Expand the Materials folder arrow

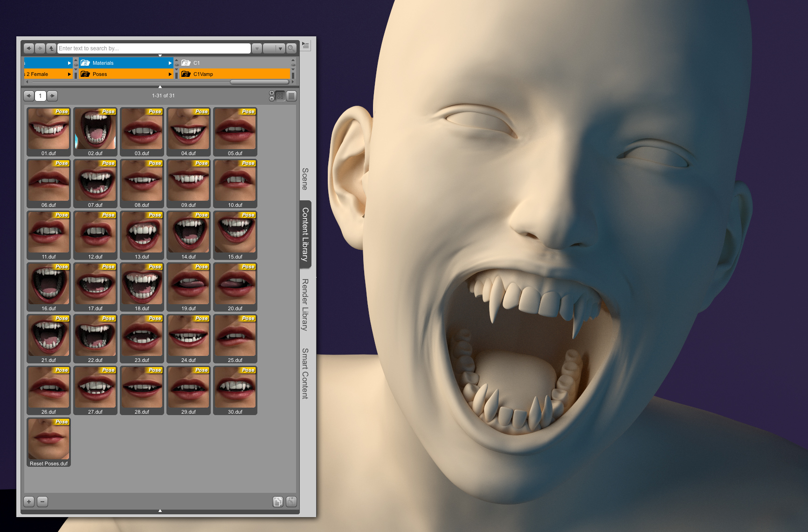pos(170,63)
